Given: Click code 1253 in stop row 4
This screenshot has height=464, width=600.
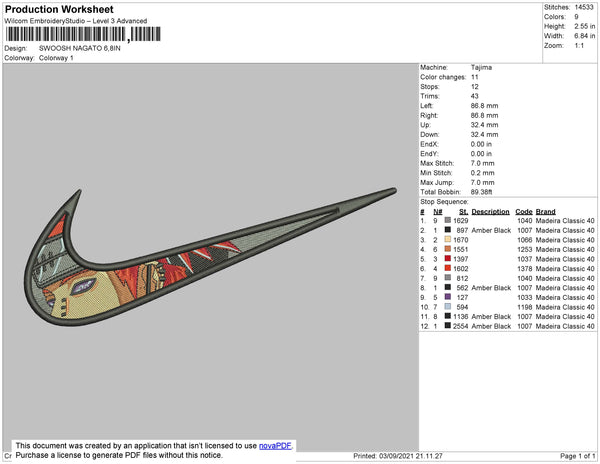Looking at the screenshot, I should point(525,249).
